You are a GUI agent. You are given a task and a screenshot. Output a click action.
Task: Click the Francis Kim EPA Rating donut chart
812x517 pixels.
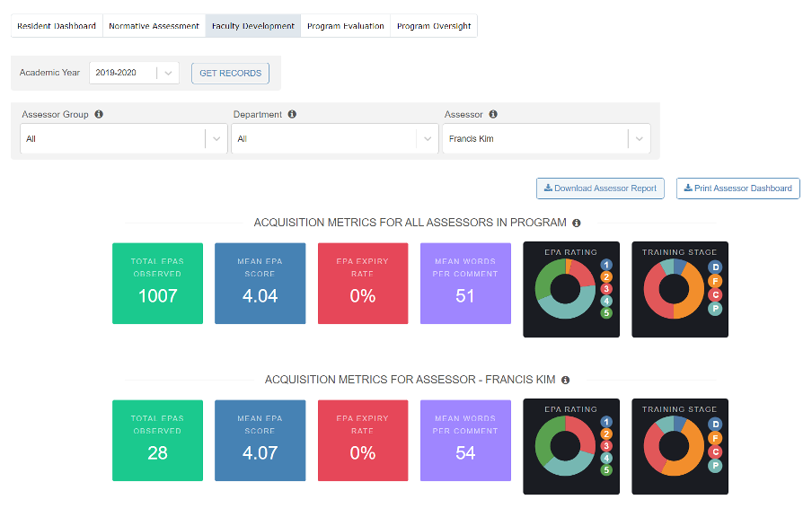pos(564,446)
